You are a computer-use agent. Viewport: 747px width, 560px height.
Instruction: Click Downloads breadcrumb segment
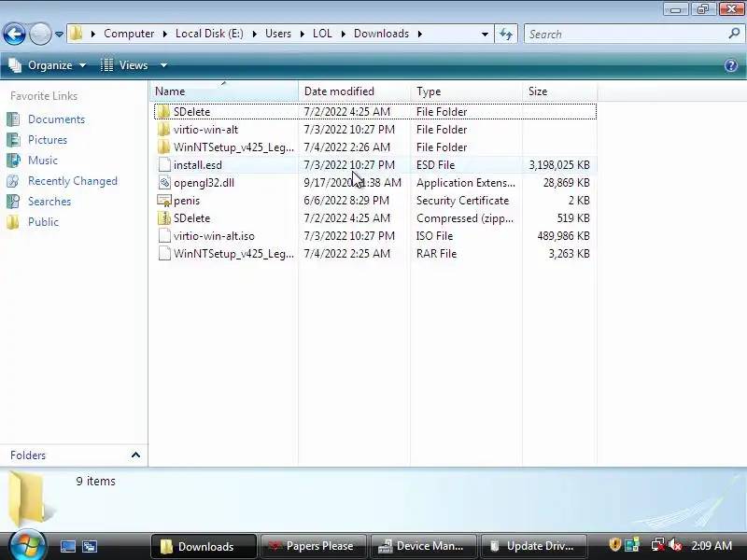(381, 34)
